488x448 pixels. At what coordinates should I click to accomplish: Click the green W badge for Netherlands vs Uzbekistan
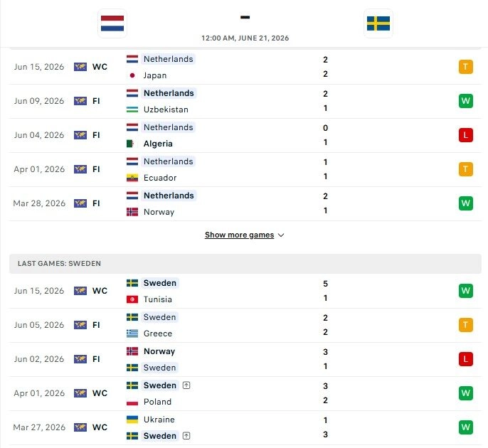click(465, 101)
